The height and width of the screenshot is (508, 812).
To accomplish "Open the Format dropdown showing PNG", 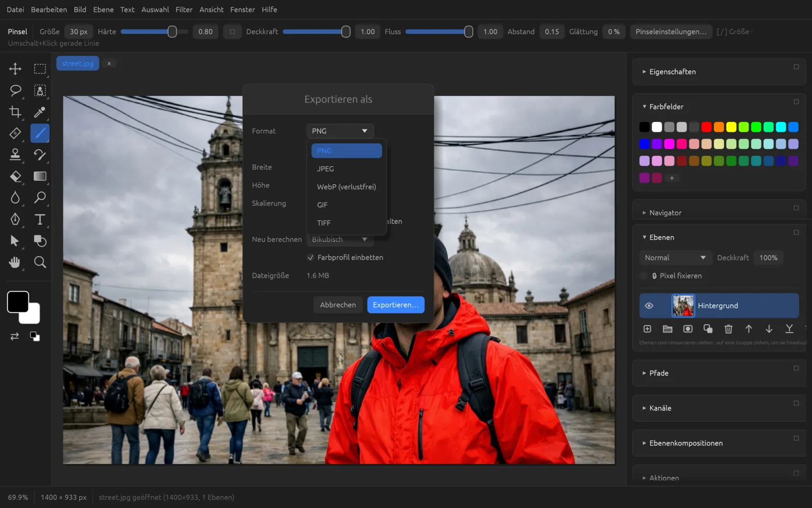I will tap(340, 131).
